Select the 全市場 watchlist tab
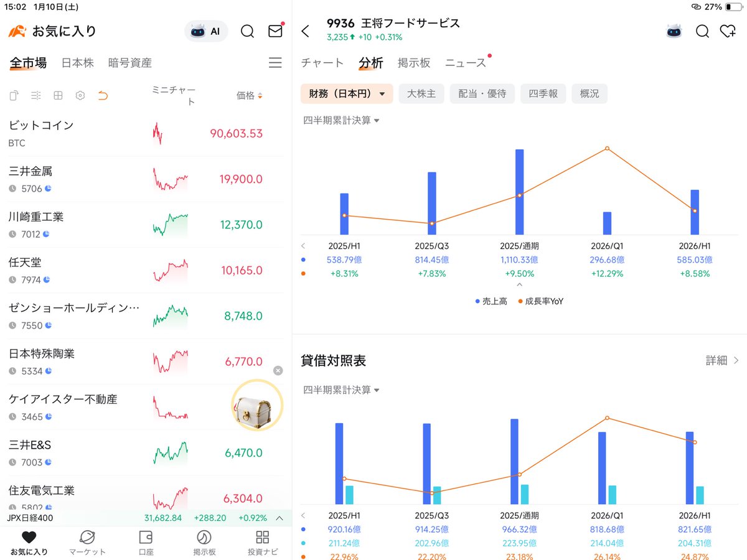Screen dimensions: 747x560 point(28,63)
